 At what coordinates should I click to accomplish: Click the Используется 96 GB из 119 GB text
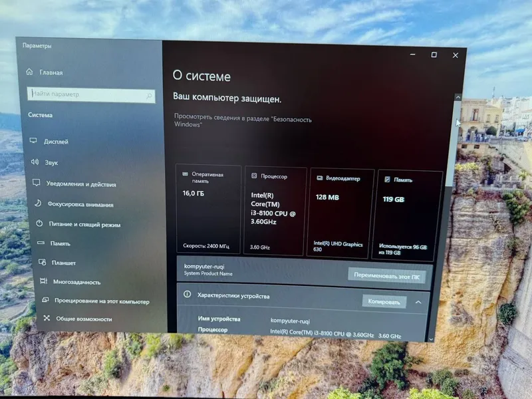(x=402, y=250)
